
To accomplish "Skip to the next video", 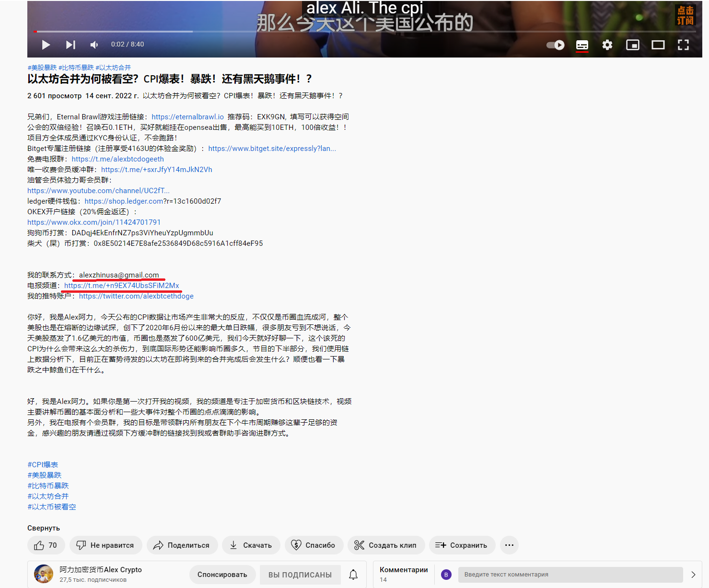I will [x=70, y=45].
